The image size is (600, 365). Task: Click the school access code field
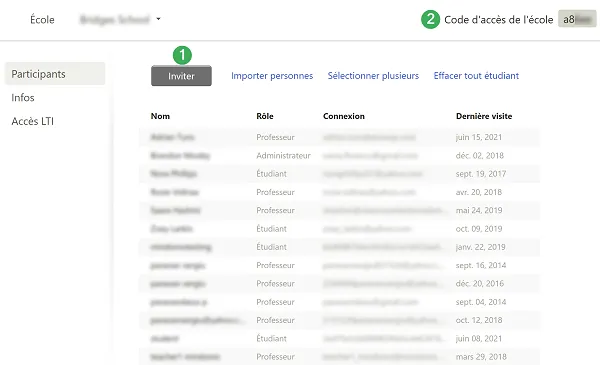[577, 19]
